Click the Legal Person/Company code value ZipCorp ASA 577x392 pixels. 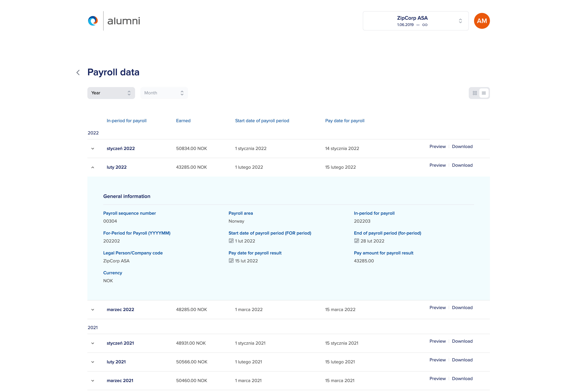(116, 261)
